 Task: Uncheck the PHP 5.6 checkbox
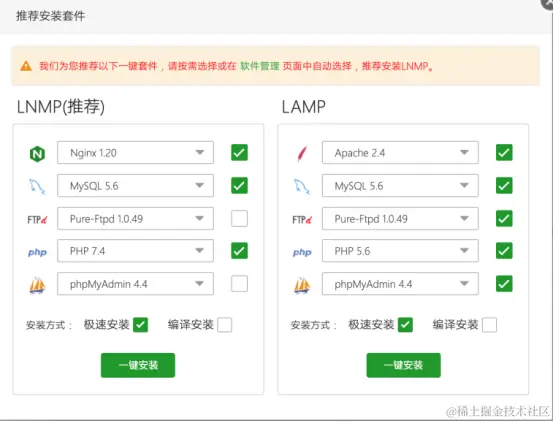click(504, 251)
